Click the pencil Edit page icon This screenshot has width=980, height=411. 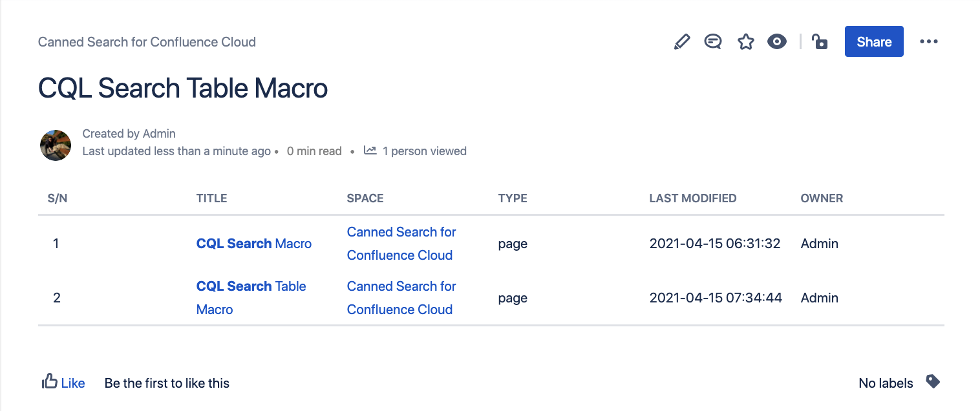point(681,42)
